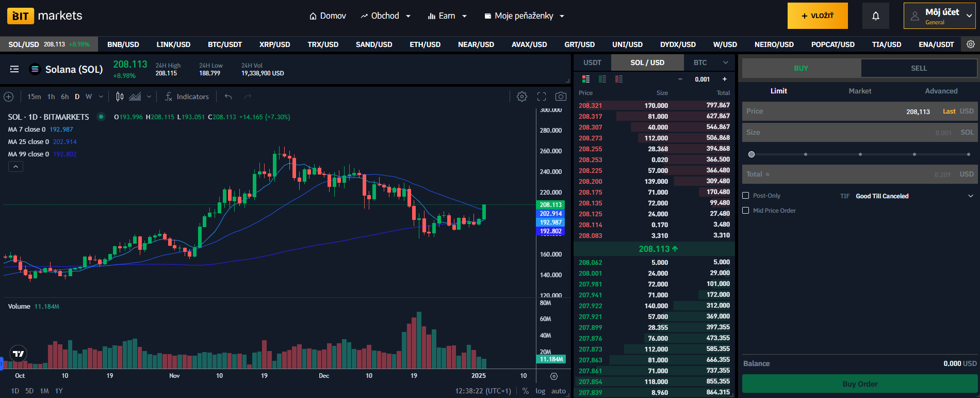
Task: Click the Solana coin logo
Action: tap(35, 69)
